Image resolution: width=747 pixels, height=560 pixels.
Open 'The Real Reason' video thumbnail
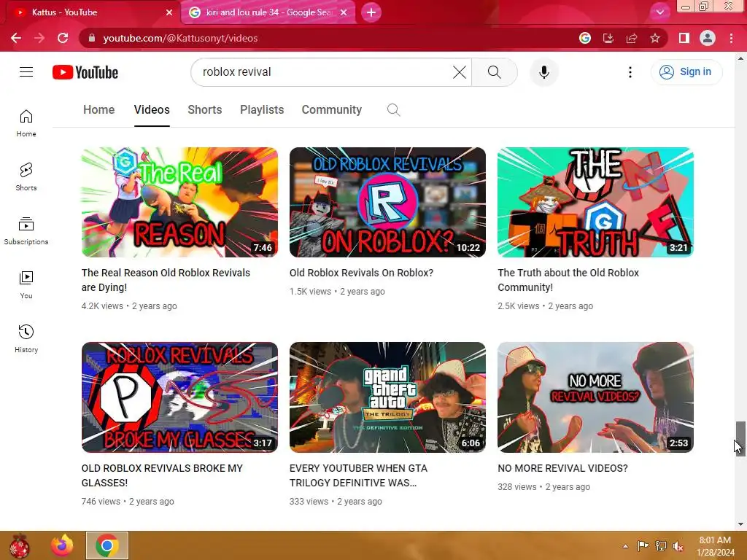pyautogui.click(x=179, y=203)
